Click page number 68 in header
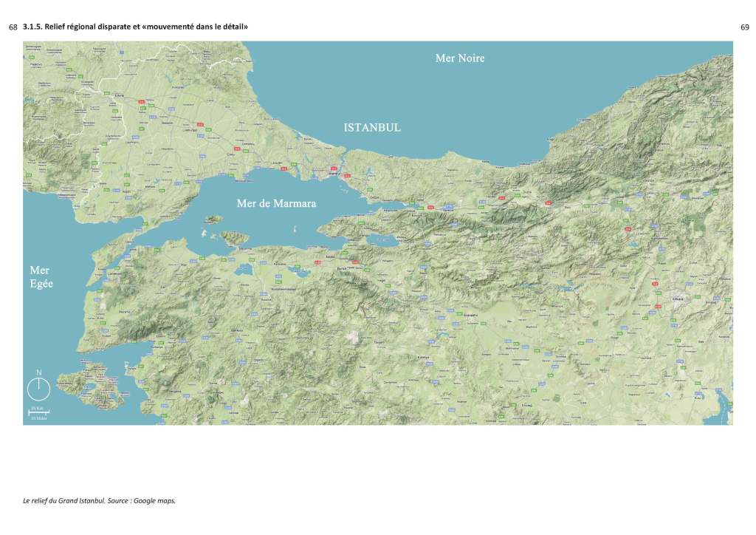 (x=13, y=27)
